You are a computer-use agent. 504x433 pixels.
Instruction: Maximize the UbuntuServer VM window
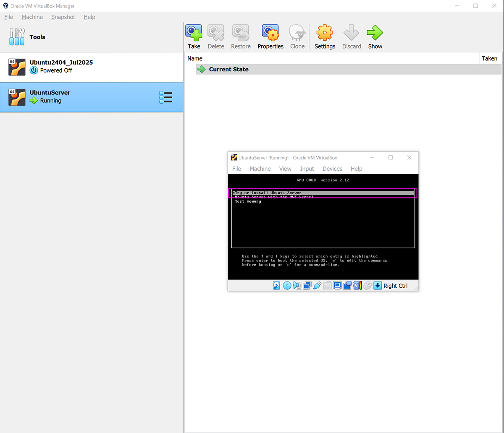click(x=391, y=157)
